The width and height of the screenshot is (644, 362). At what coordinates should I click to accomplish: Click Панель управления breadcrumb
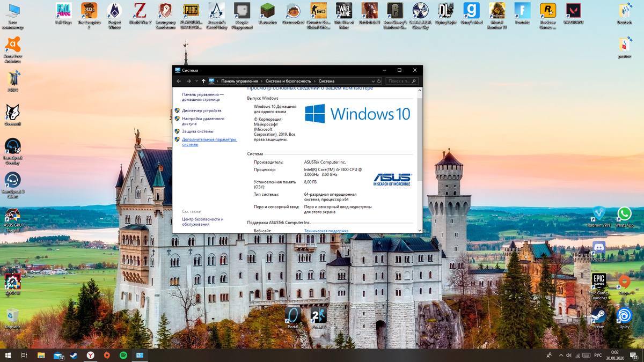pos(239,81)
